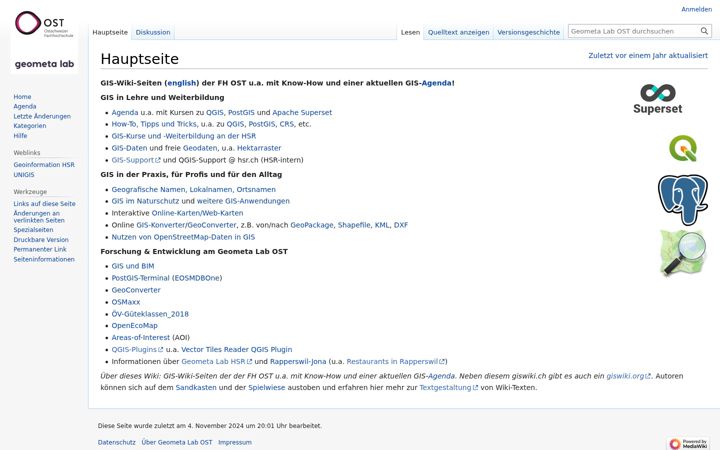Select the Lesen tab
This screenshot has height=450, width=720.
tap(410, 32)
